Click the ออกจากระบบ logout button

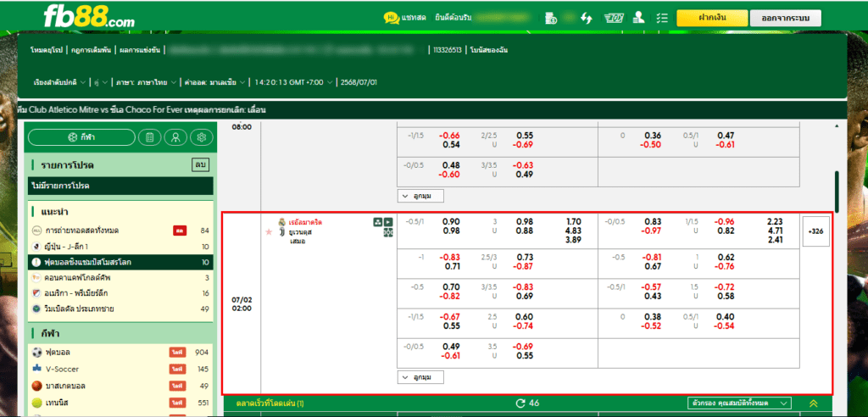pyautogui.click(x=786, y=18)
